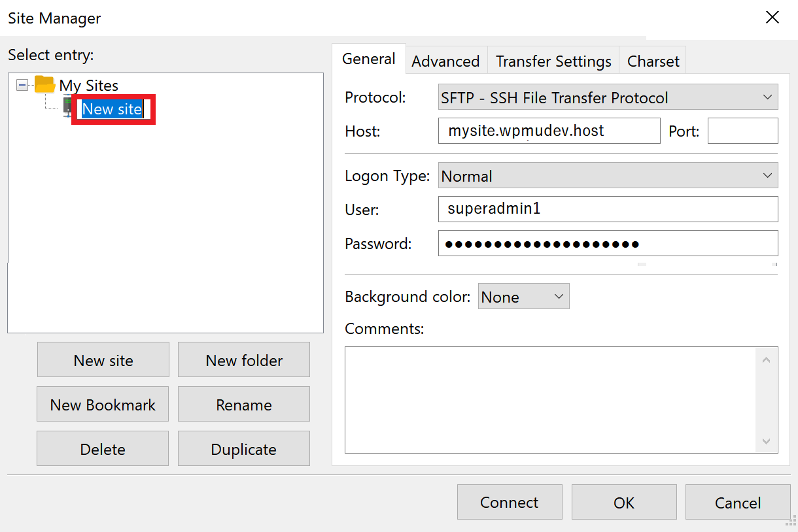This screenshot has width=798, height=532.
Task: Click the Comments scrollbar down arrow
Action: (x=767, y=442)
